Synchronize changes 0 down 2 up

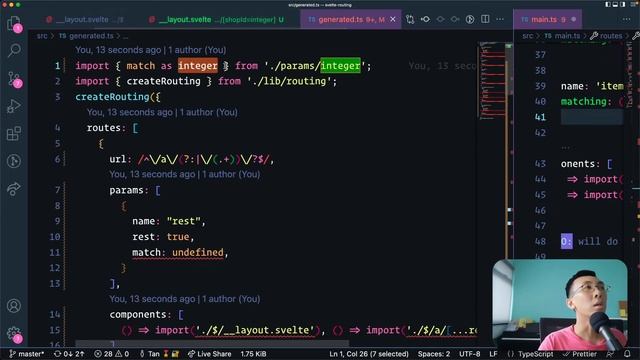[x=69, y=354]
